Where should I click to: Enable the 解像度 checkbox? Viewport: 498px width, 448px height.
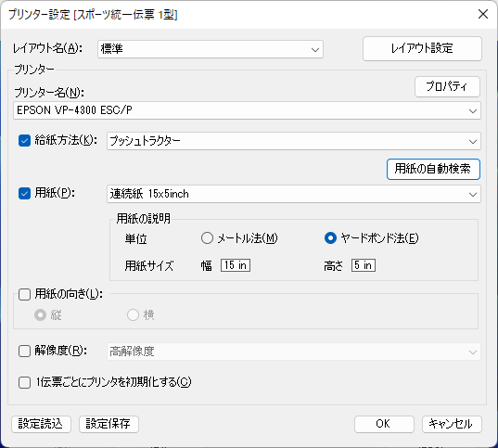(x=24, y=352)
